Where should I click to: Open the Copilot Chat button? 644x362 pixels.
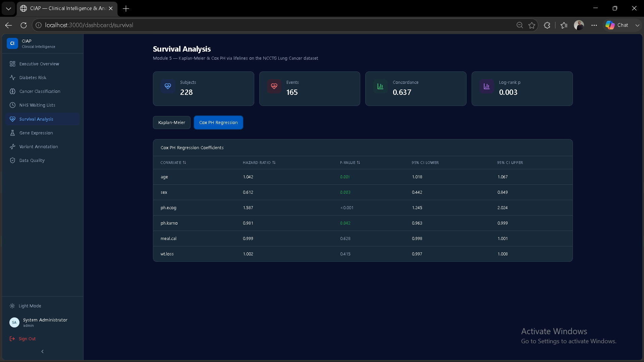pos(617,25)
